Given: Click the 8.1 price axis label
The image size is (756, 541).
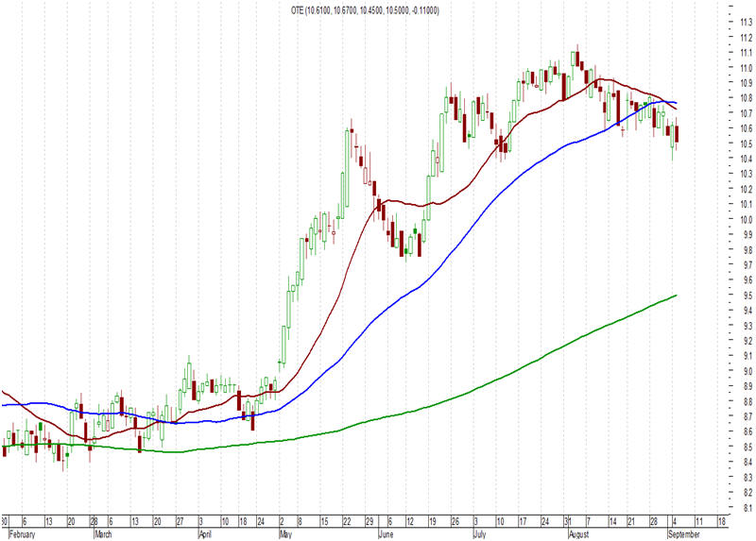Looking at the screenshot, I should [747, 507].
